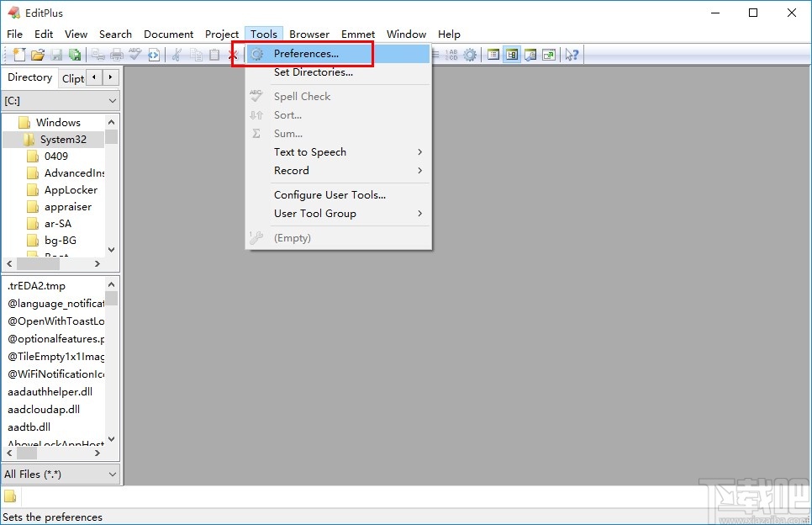Expand the Record submenu
This screenshot has height=525, width=812.
[x=338, y=171]
